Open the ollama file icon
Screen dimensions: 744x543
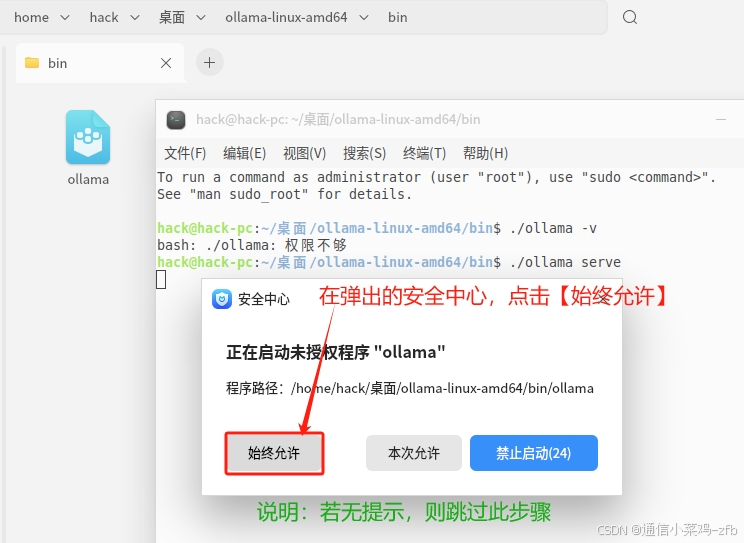[88, 137]
